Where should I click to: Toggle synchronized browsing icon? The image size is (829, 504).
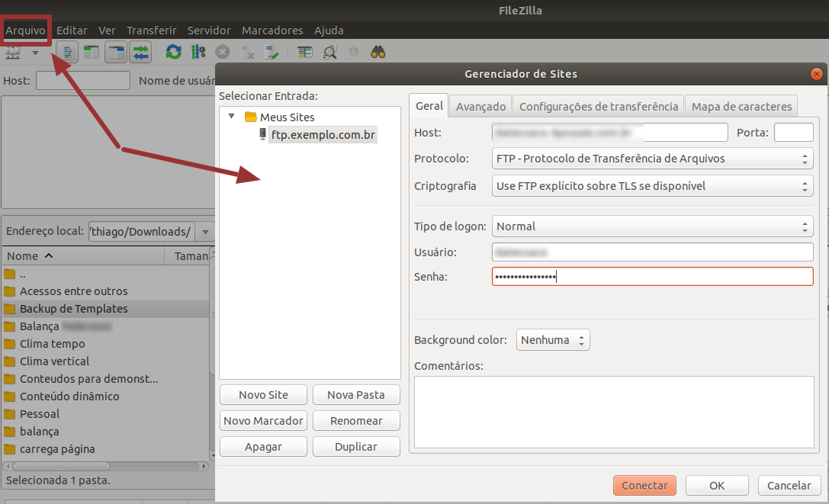[354, 52]
